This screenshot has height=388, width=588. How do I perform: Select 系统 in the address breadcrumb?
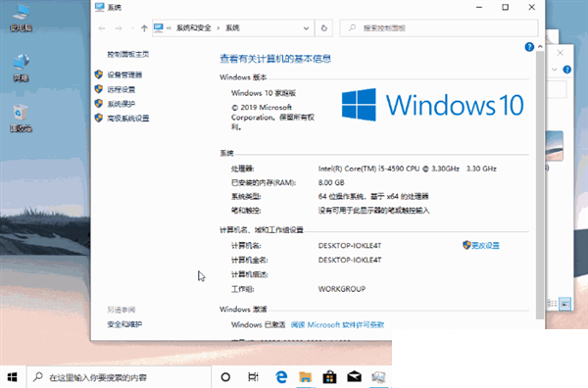tap(232, 28)
